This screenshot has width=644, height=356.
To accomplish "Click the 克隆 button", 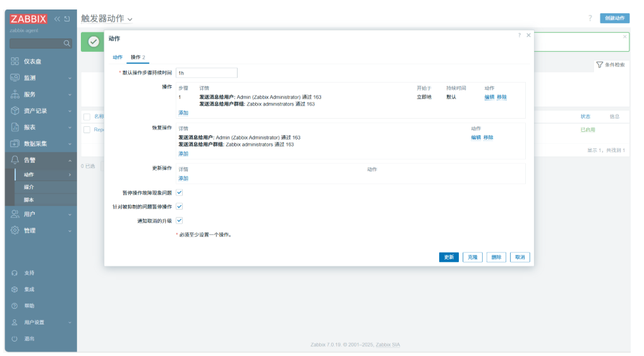I will point(473,257).
